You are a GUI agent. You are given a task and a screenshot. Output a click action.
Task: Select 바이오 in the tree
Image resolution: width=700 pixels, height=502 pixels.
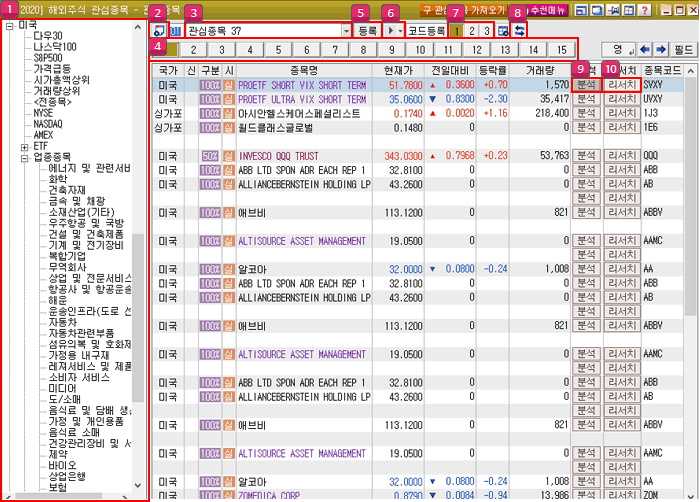coord(62,465)
